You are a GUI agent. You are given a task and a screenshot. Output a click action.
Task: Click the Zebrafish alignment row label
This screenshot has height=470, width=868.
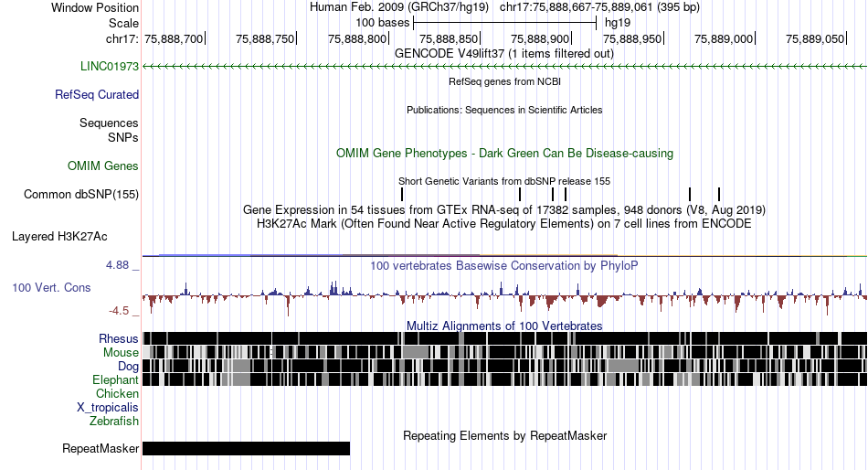[114, 422]
